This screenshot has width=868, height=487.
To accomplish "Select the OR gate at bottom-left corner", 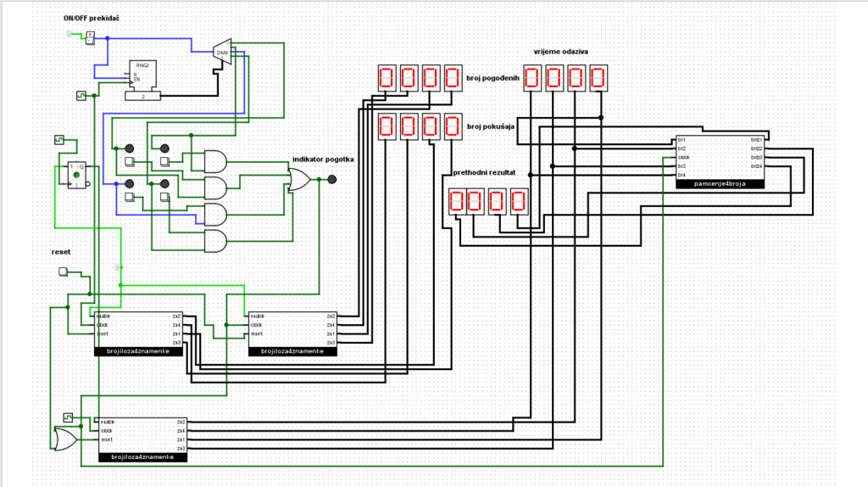I will point(64,438).
